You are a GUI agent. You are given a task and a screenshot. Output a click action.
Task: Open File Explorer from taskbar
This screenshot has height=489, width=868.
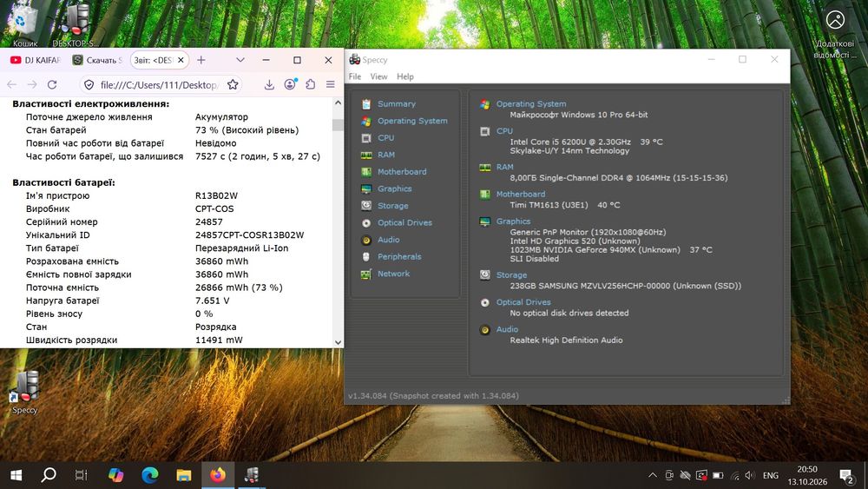tap(183, 475)
